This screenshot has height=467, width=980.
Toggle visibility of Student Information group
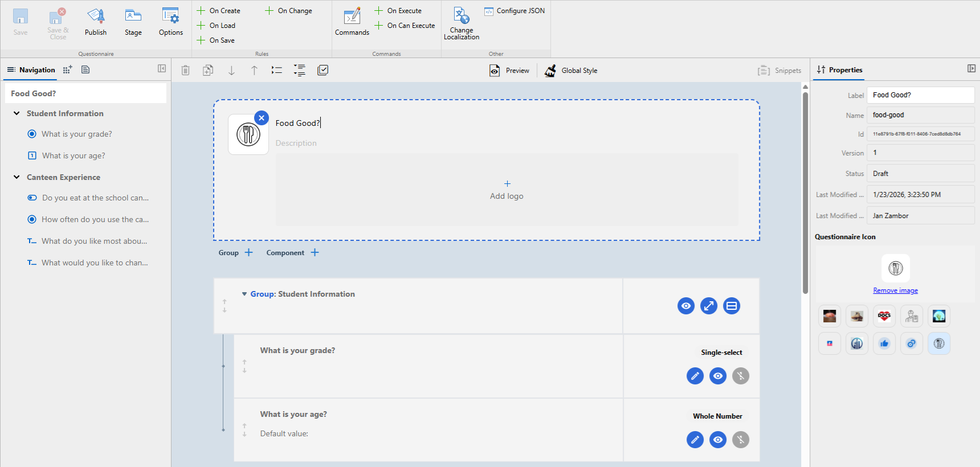pyautogui.click(x=685, y=306)
